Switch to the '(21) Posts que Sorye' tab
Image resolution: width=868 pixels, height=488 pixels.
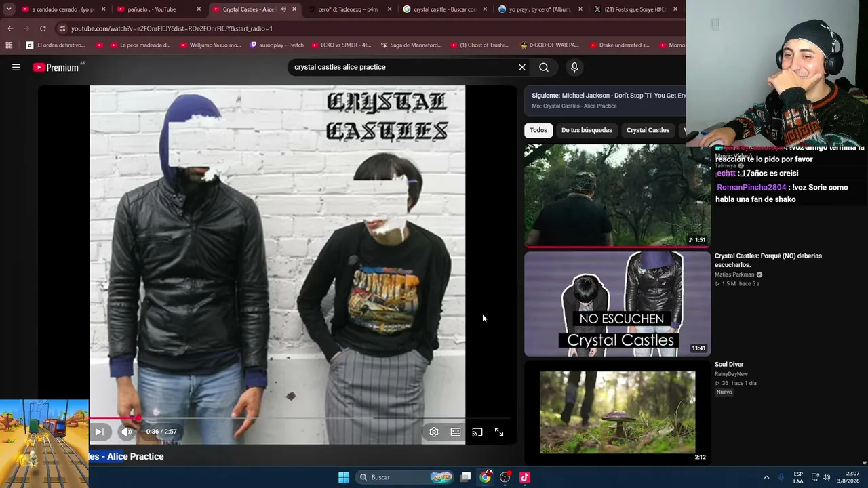point(635,9)
